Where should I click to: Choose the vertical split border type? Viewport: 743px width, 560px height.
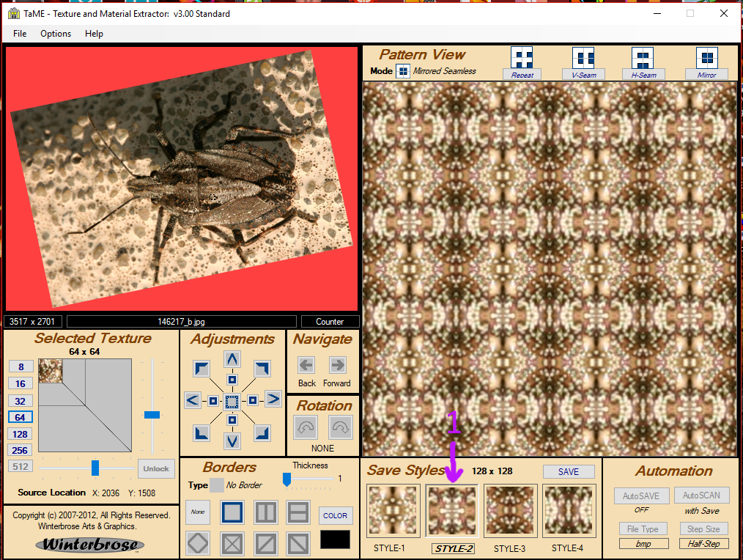coord(266,512)
